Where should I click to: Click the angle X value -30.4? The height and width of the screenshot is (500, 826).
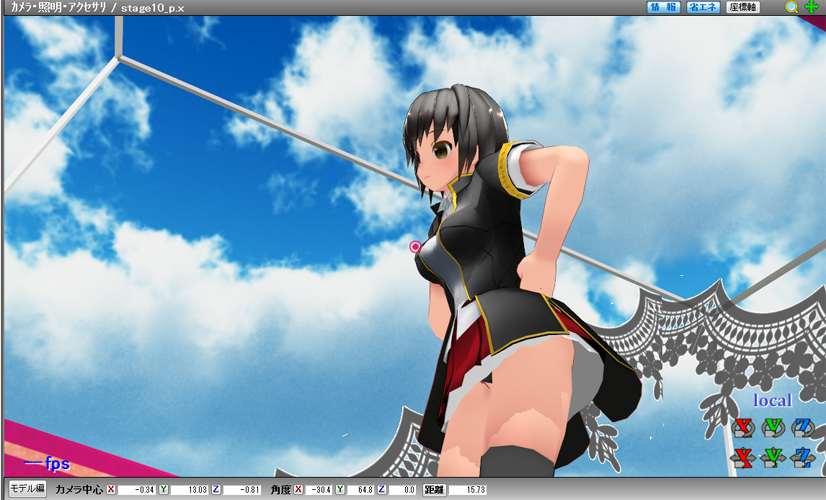[x=318, y=489]
